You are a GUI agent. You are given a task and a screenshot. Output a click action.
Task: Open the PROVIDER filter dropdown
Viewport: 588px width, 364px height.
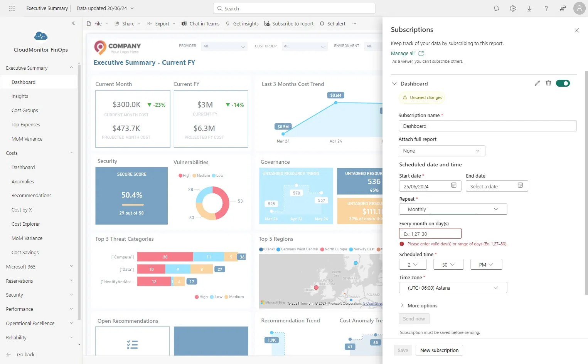click(x=224, y=46)
